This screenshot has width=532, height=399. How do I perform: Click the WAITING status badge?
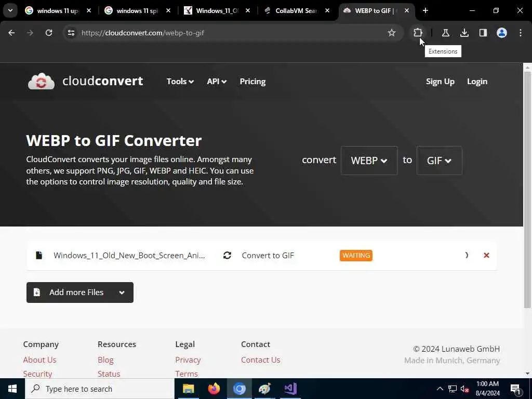click(356, 255)
